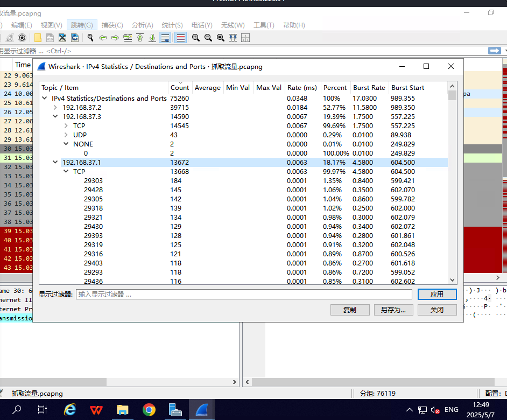
Task: Reset text zoom to normal size
Action: pyautogui.click(x=221, y=38)
